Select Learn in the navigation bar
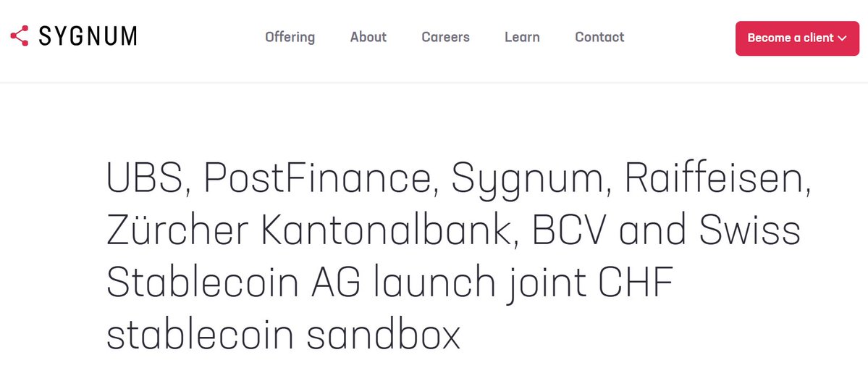Viewport: 868px width, 376px height. 522,37
